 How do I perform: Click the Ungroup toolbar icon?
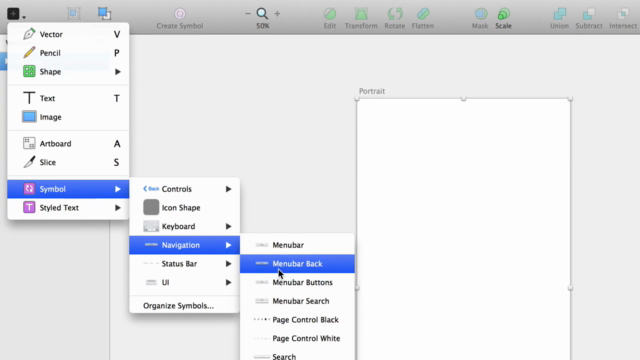coord(104,13)
